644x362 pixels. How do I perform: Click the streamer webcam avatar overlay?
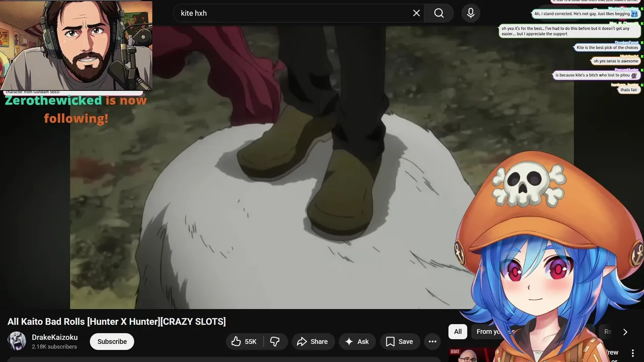(76, 45)
